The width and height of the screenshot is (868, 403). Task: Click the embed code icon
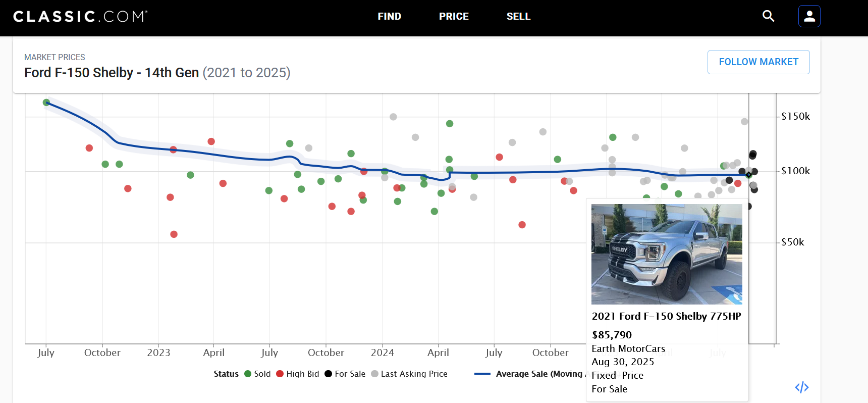tap(802, 387)
